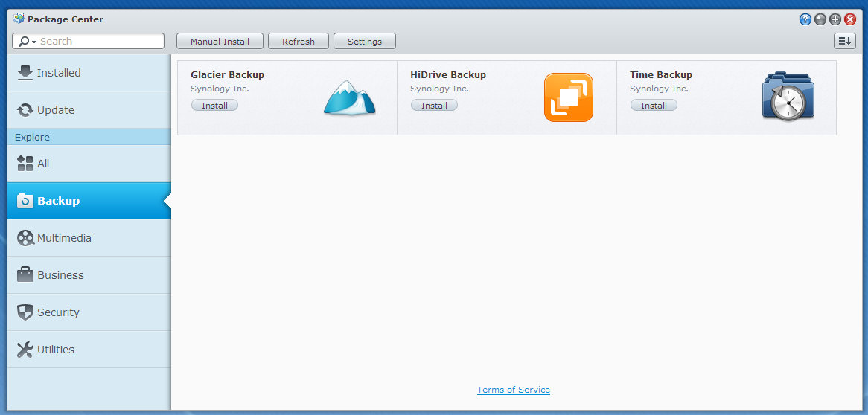Click the Time Backup clock folder icon
This screenshot has width=868, height=415.
tap(788, 96)
